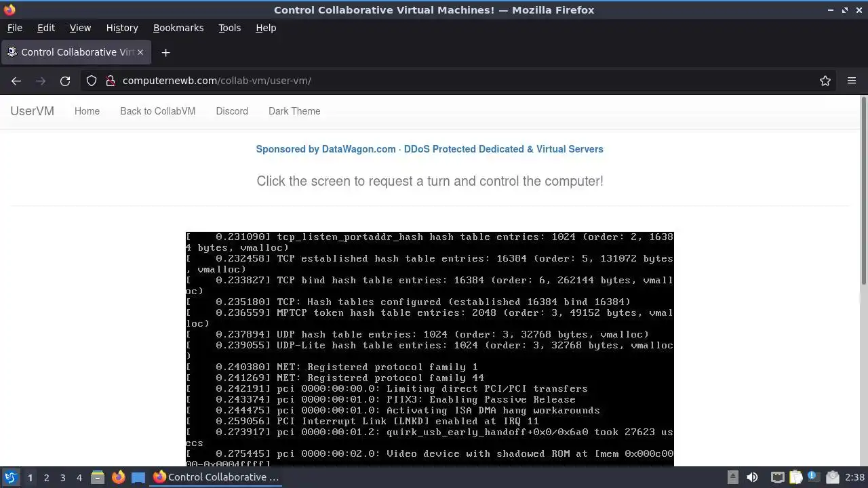The width and height of the screenshot is (868, 488).
Task: Launch the file manager from the taskbar
Action: [98, 477]
